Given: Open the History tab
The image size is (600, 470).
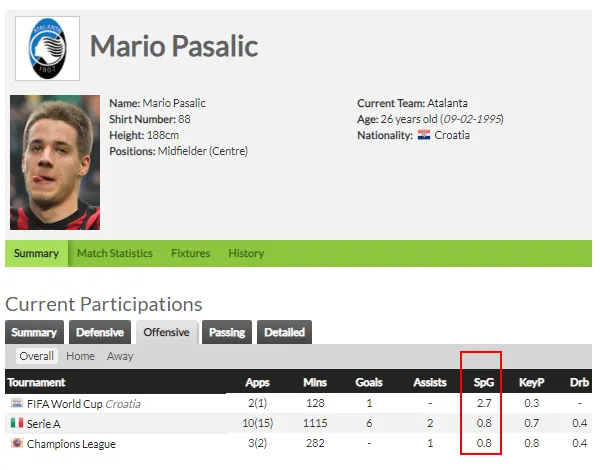Looking at the screenshot, I should [x=246, y=253].
